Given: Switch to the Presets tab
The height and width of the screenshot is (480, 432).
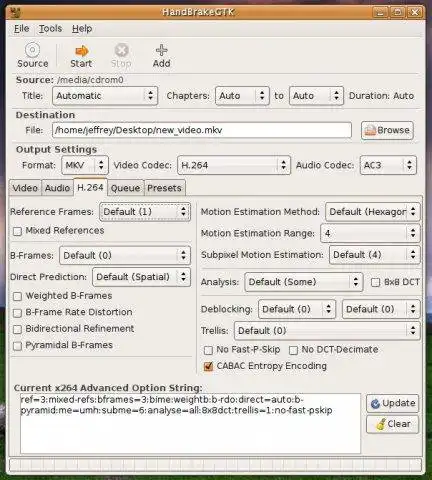Looking at the screenshot, I should [x=164, y=188].
